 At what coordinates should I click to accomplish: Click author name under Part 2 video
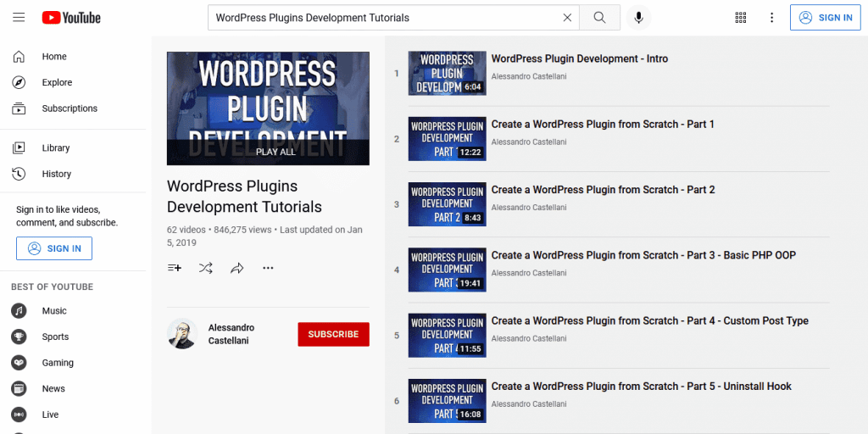[x=529, y=207]
